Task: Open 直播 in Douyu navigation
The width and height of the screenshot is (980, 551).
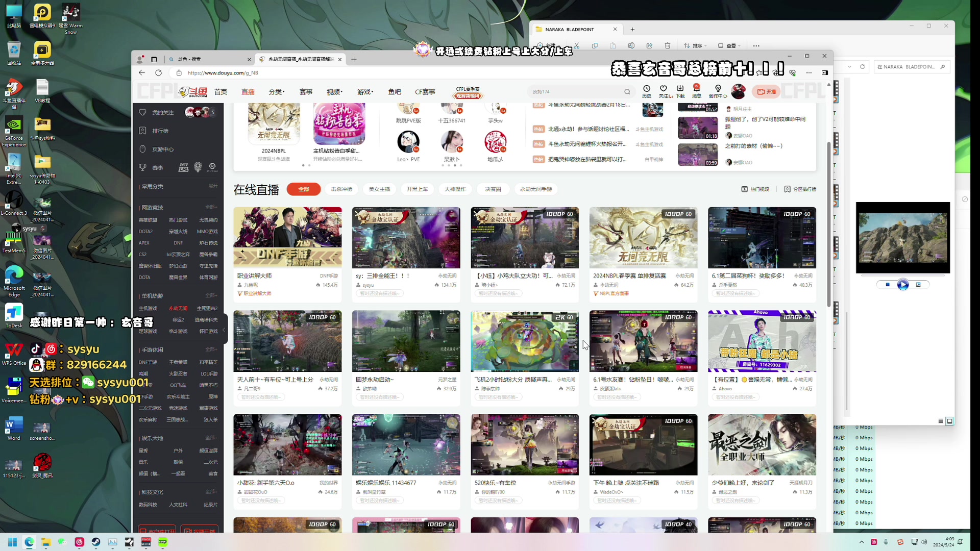Action: 248,92
